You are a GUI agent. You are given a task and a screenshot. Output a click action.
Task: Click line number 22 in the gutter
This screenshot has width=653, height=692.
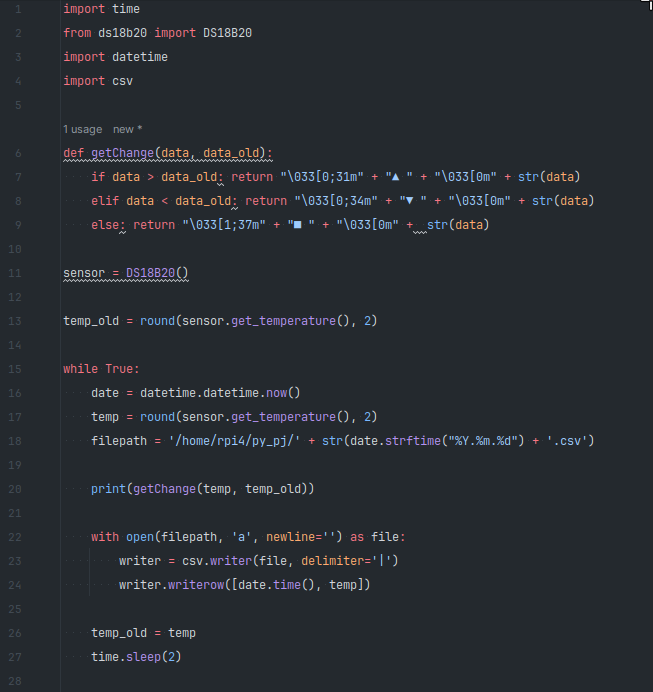coord(18,537)
